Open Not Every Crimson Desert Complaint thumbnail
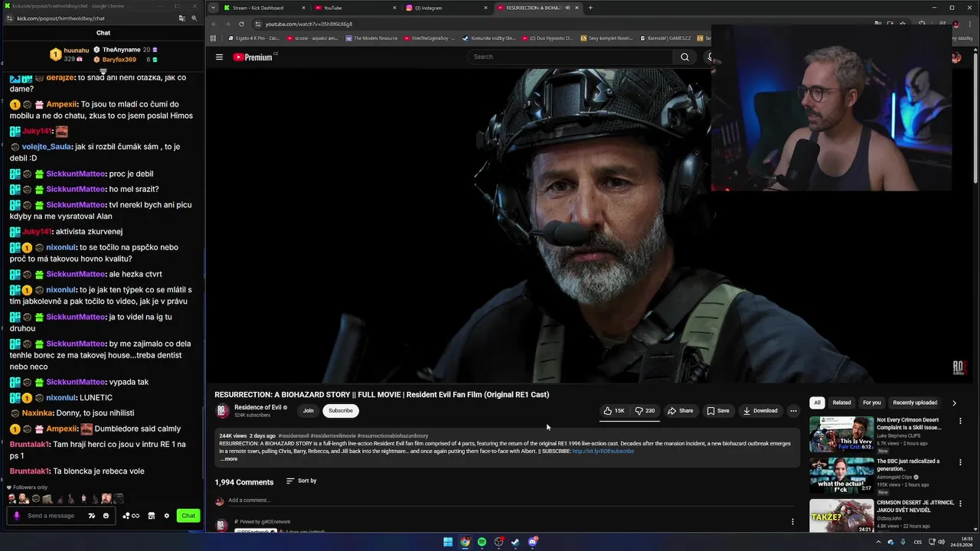 (841, 434)
